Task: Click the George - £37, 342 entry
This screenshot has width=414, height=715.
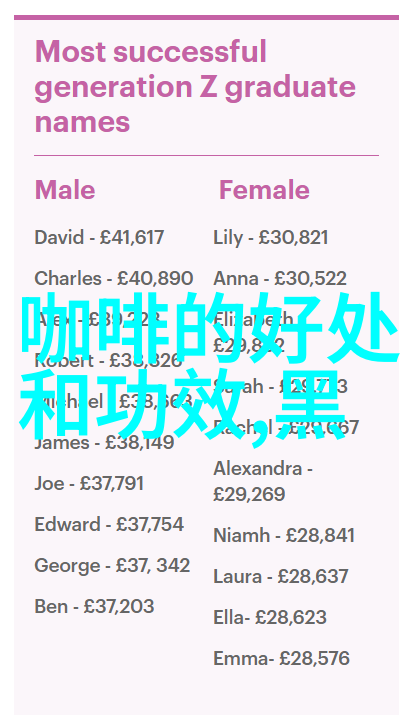Action: pyautogui.click(x=112, y=565)
